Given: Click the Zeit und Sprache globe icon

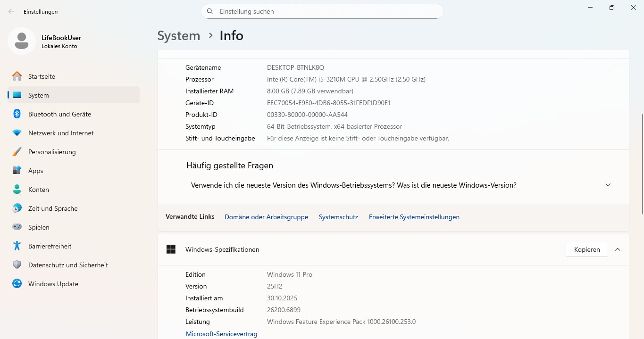Looking at the screenshot, I should 17,208.
